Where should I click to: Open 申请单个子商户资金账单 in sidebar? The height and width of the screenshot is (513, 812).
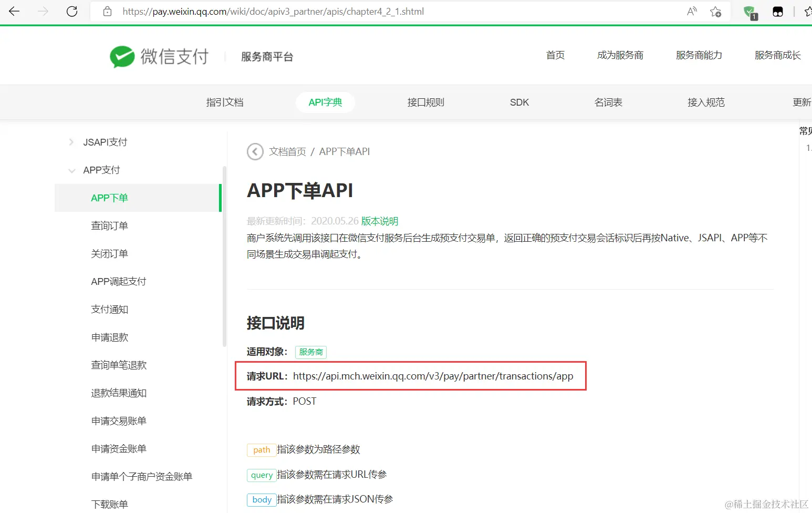pos(142,476)
